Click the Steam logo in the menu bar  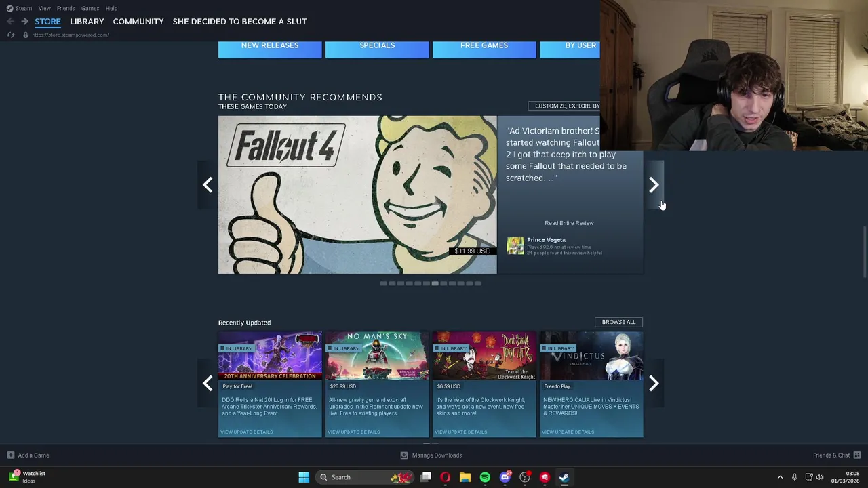pyautogui.click(x=9, y=8)
